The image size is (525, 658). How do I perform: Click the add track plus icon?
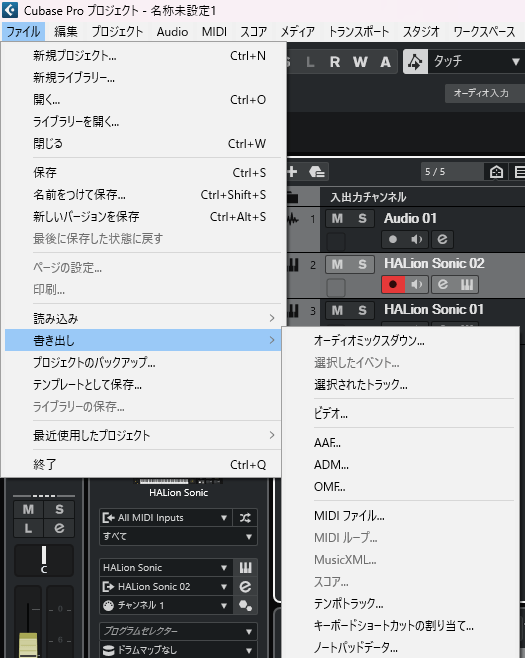tap(293, 171)
